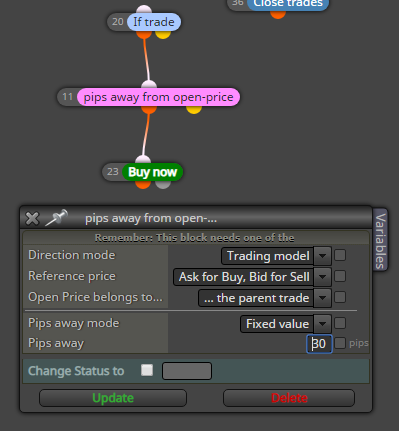Click input connector atop 'If trade' block
This screenshot has width=399, height=431.
tap(144, 9)
